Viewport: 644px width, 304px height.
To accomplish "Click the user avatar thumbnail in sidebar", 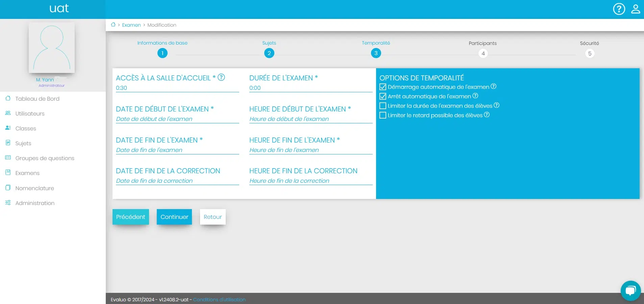I will tap(52, 48).
